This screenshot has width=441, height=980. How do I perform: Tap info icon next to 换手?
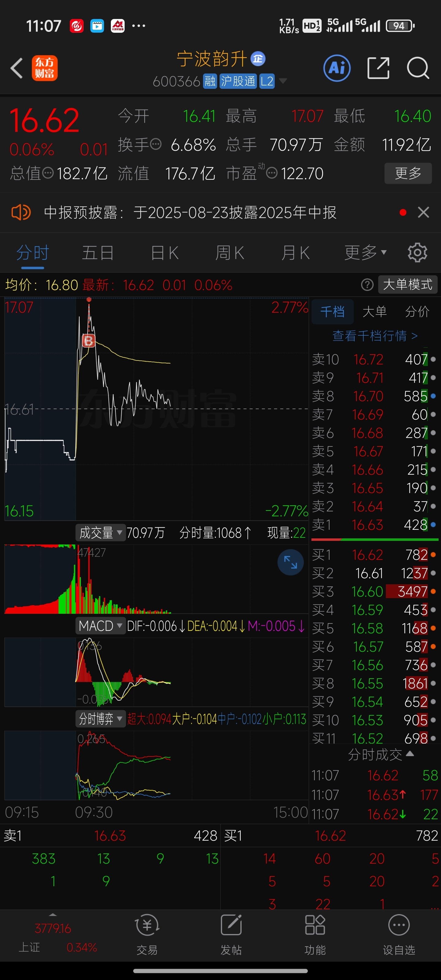pos(156,145)
